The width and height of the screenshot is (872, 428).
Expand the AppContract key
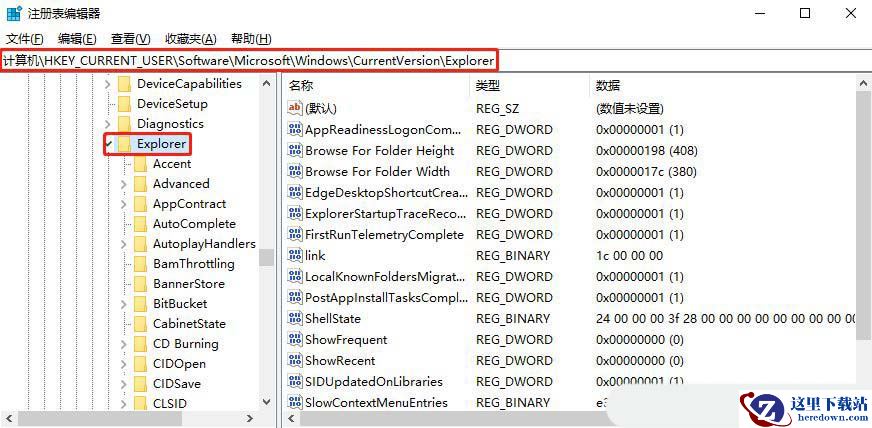coord(123,204)
